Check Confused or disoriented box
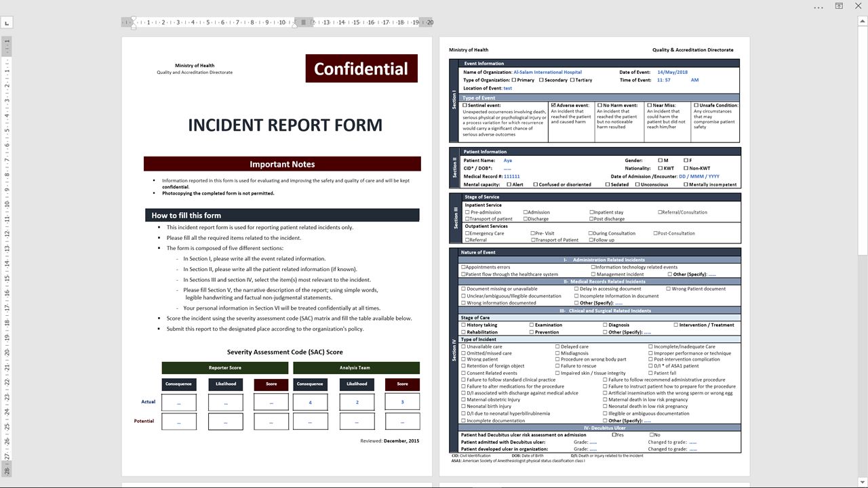868x488 pixels. [536, 184]
